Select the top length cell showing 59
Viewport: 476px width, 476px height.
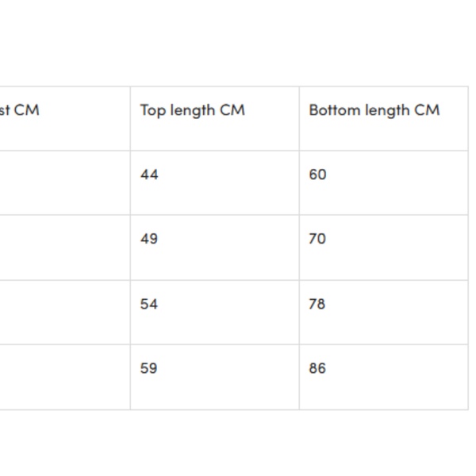point(149,368)
